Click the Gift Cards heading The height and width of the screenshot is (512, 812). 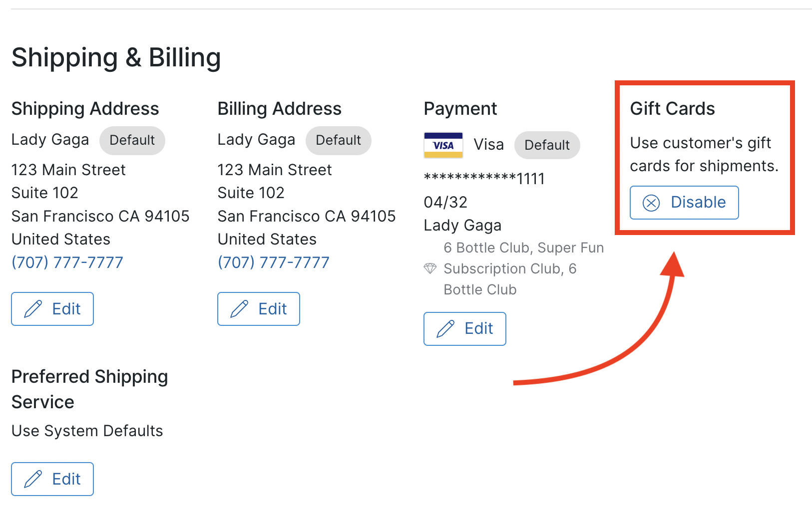click(x=672, y=109)
